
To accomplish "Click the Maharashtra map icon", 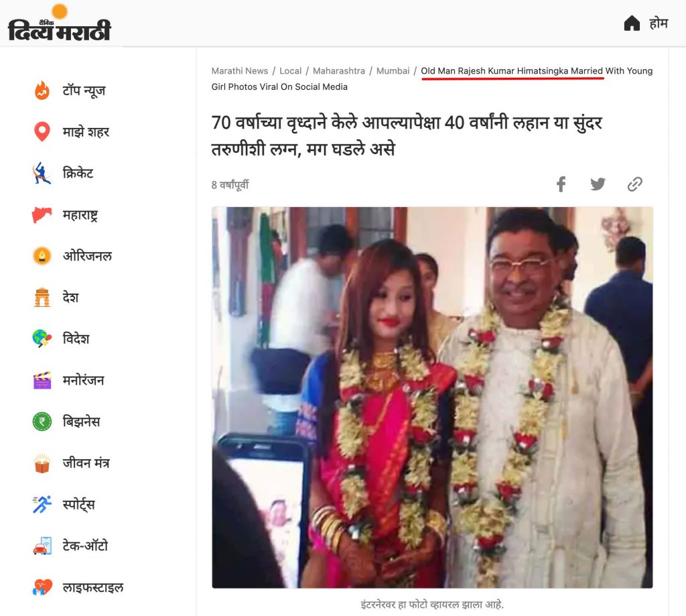I will pos(42,214).
